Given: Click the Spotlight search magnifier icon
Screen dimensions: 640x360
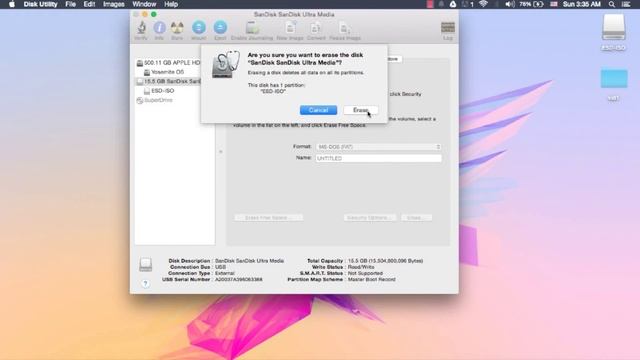Looking at the screenshot, I should click(x=611, y=4).
